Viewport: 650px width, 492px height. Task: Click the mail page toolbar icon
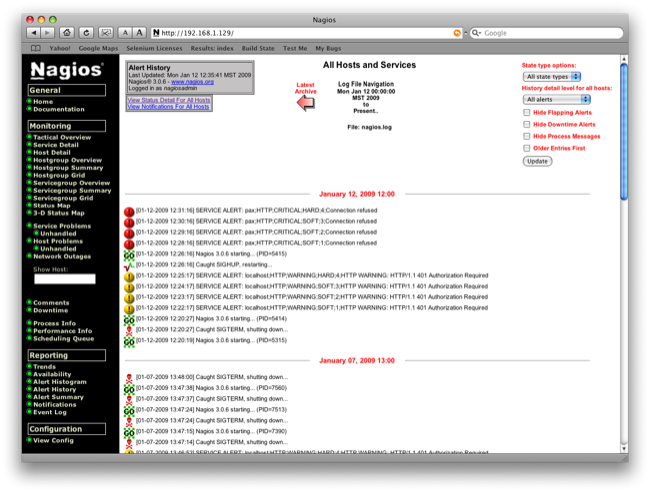coord(106,33)
